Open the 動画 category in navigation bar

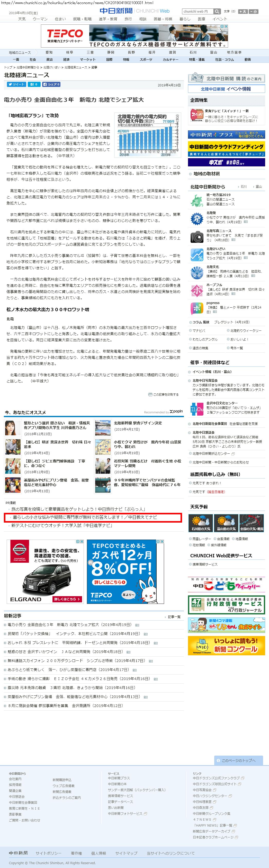point(248,59)
